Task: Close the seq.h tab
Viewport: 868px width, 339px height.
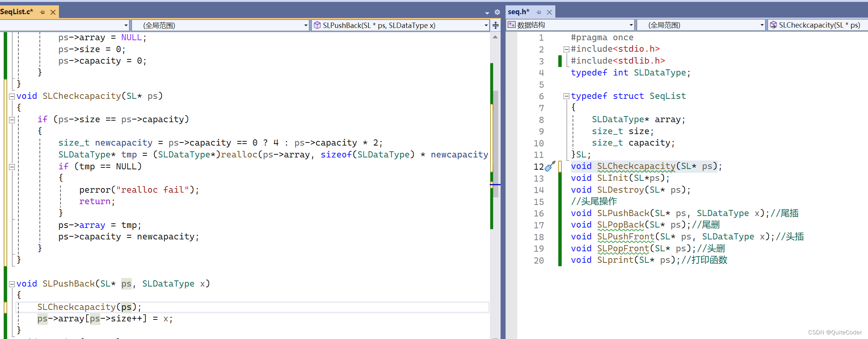Action: [549, 12]
